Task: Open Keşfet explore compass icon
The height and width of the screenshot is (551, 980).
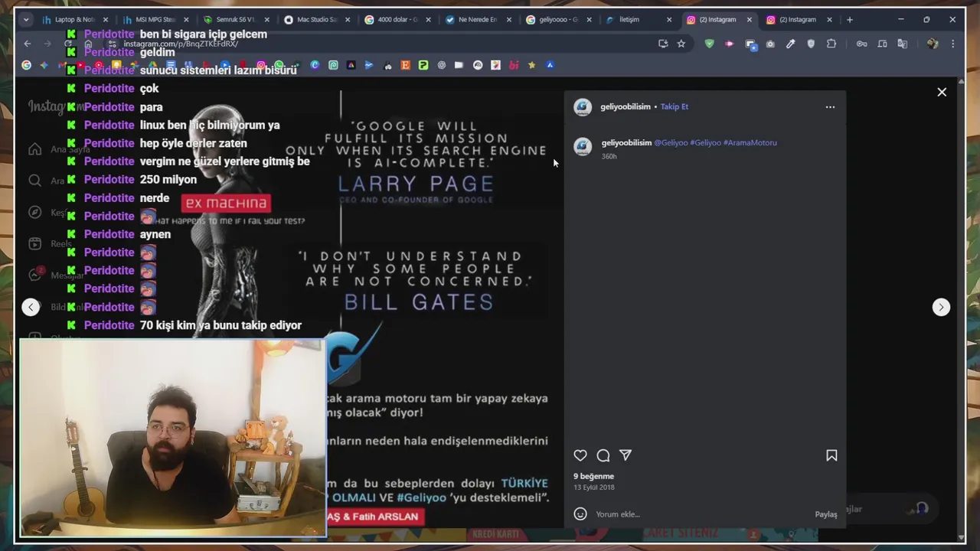Action: 35,212
